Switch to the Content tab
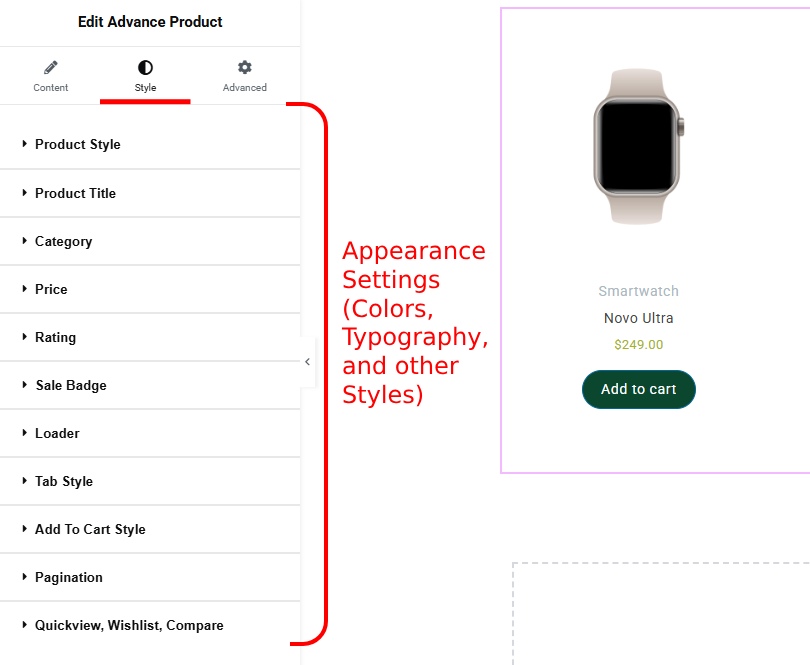 pos(50,78)
